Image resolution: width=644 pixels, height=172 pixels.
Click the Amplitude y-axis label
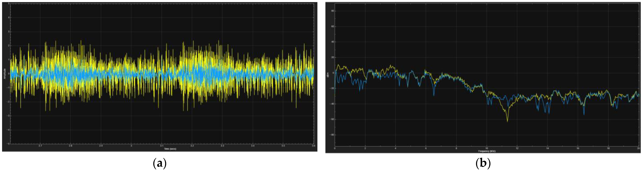coord(4,74)
